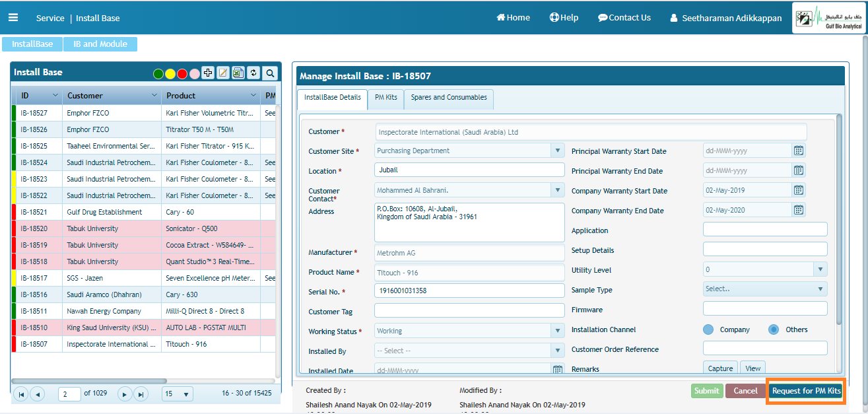Select row IB-18510 King Saud University

143,328
